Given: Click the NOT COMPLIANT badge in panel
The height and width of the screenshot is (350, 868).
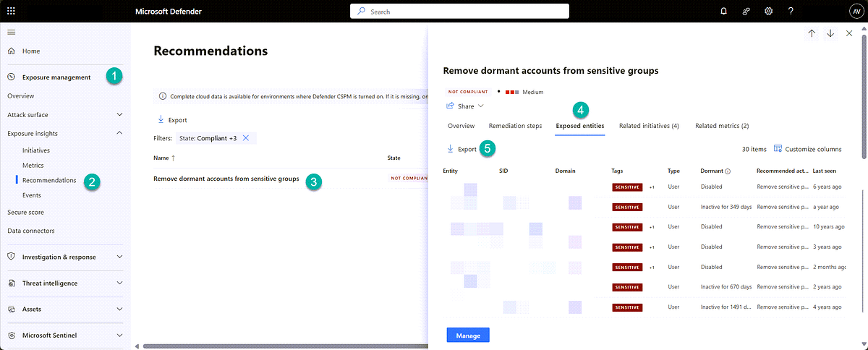Looking at the screenshot, I should (468, 92).
